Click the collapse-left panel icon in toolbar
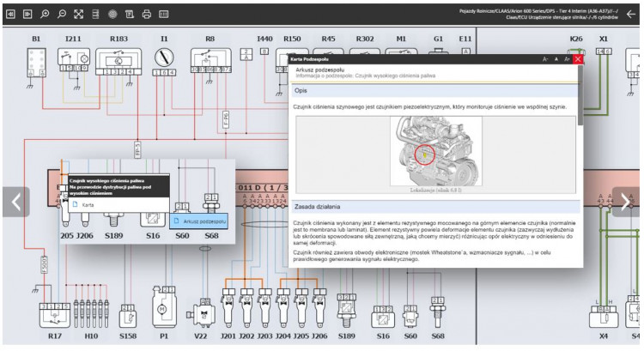This screenshot has height=351, width=644. 10,15
